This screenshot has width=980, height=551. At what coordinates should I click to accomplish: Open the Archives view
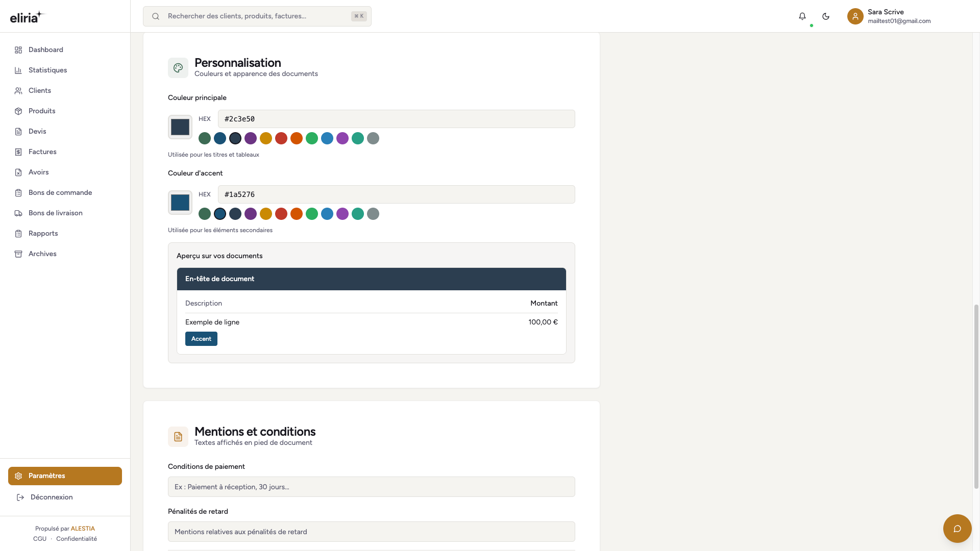tap(42, 254)
